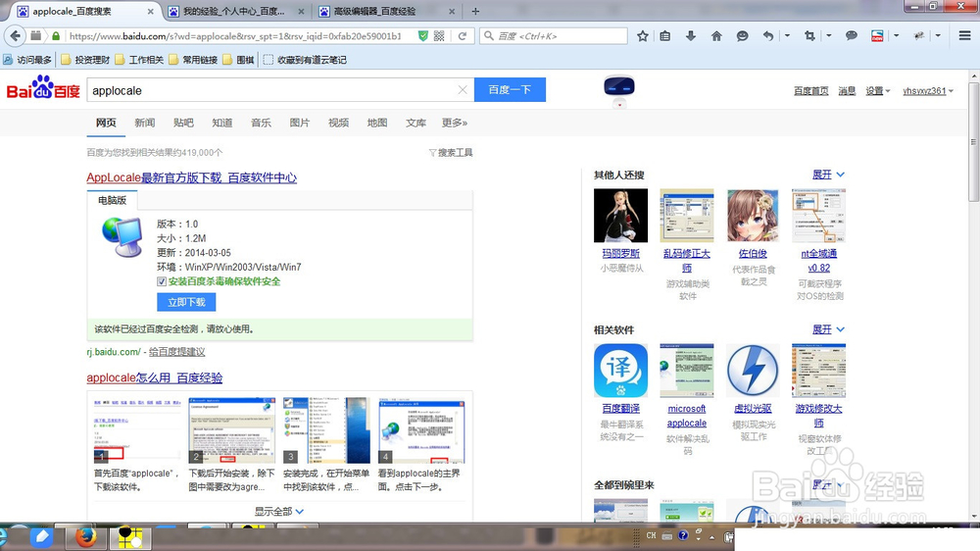
Task: Click the red and blue news toolbar icon
Action: pos(877,36)
